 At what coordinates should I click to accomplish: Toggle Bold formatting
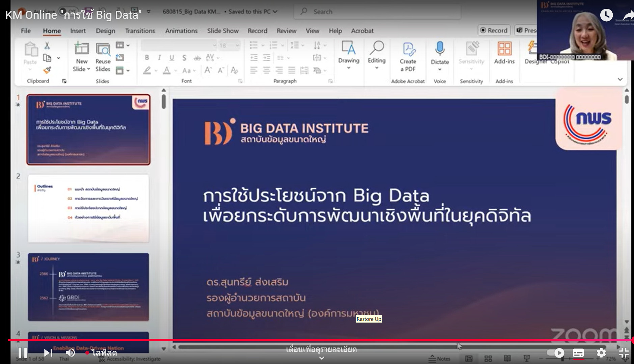click(147, 58)
